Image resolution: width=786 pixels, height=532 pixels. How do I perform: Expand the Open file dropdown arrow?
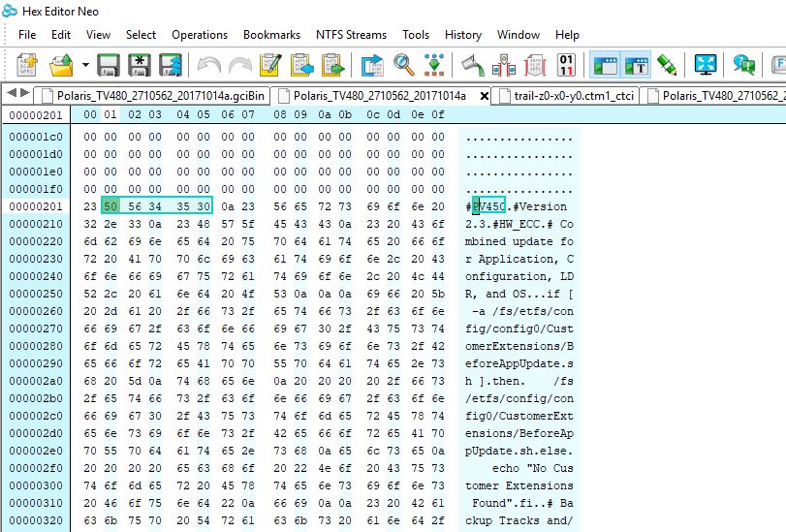pyautogui.click(x=85, y=65)
